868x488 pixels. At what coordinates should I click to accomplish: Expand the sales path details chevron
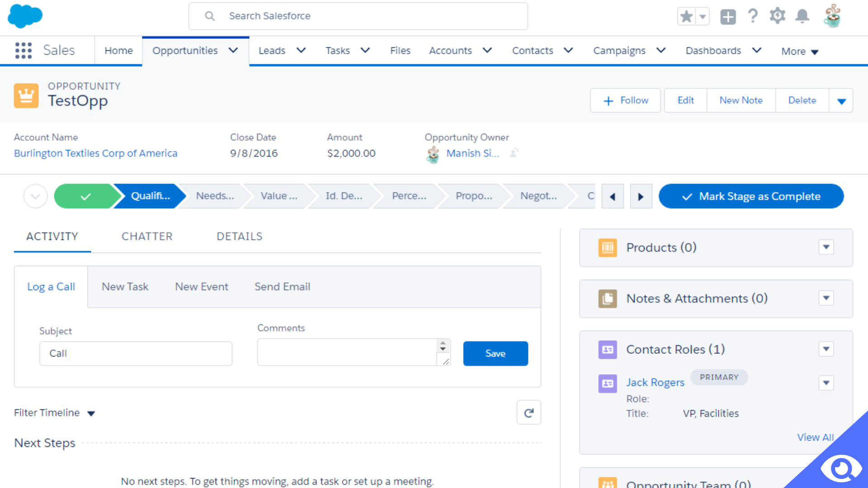tap(36, 196)
